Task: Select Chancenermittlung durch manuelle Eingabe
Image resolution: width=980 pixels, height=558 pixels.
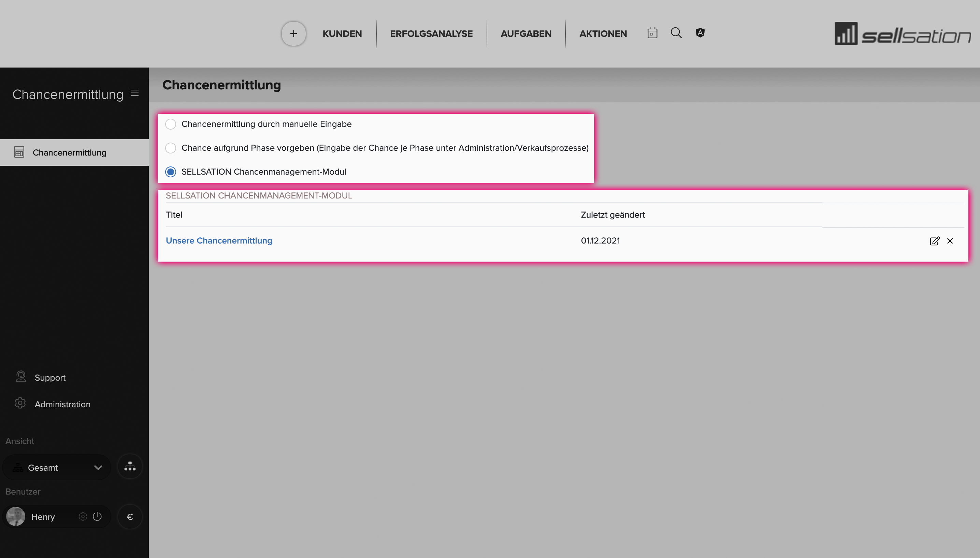Action: click(171, 124)
